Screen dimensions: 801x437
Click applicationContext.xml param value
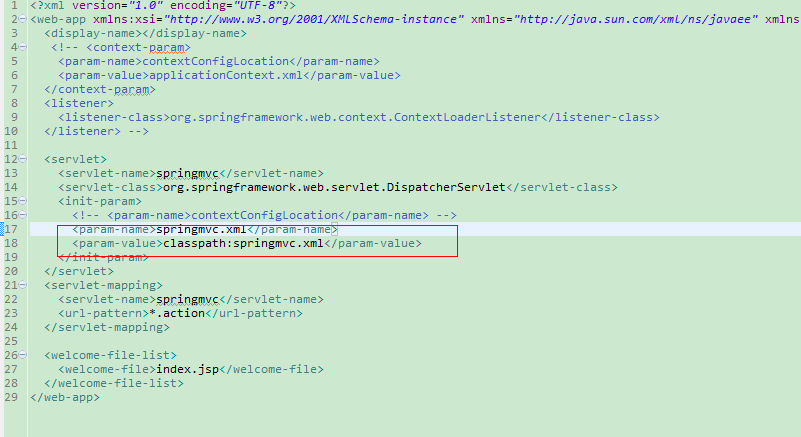(x=226, y=75)
